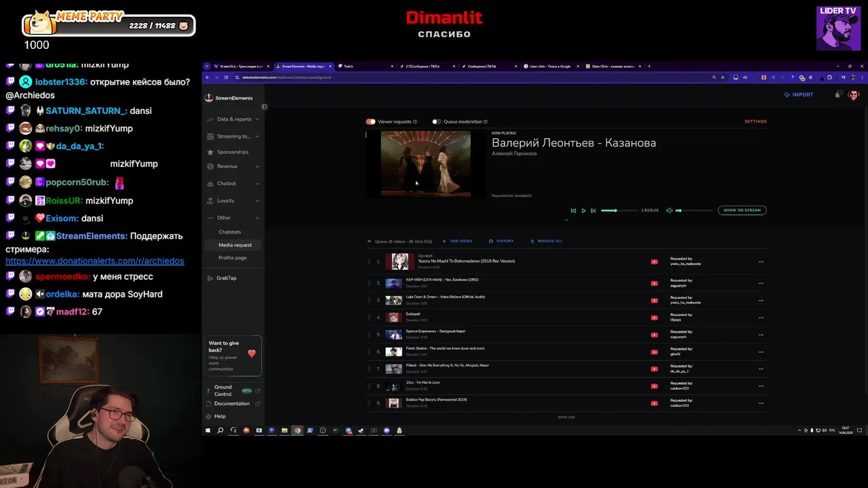868x488 pixels.
Task: Click SHOW ON STREAM button
Action: (742, 210)
